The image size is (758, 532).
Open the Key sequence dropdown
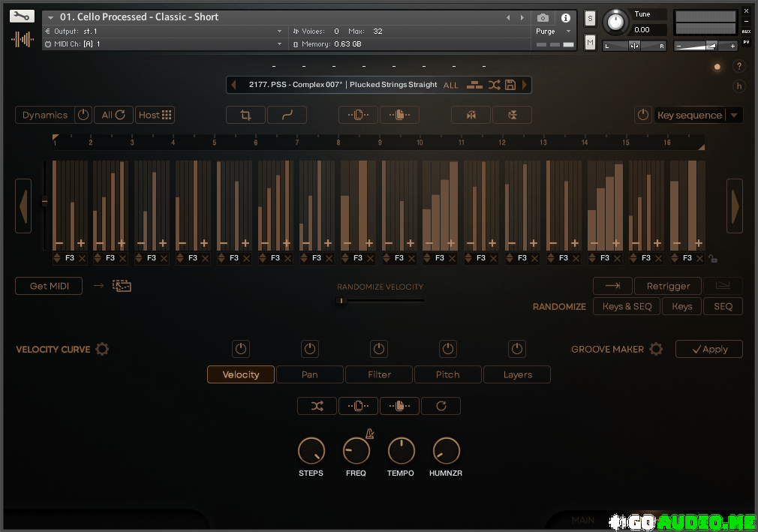pos(735,116)
